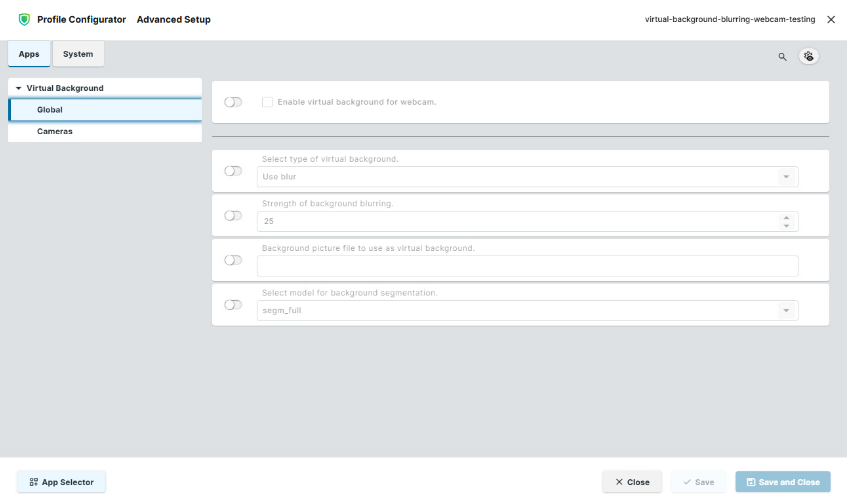847x502 pixels.
Task: Collapse the Virtual Background tree node
Action: [18, 88]
